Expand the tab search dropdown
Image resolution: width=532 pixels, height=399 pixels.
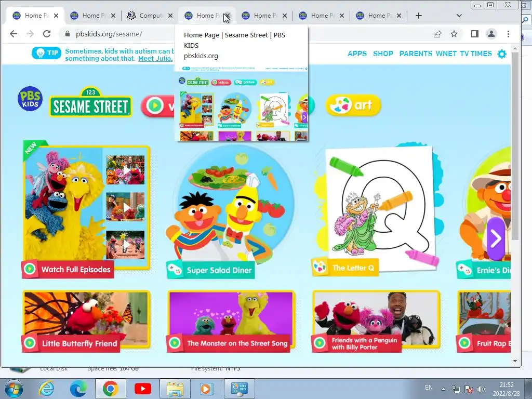point(459,16)
